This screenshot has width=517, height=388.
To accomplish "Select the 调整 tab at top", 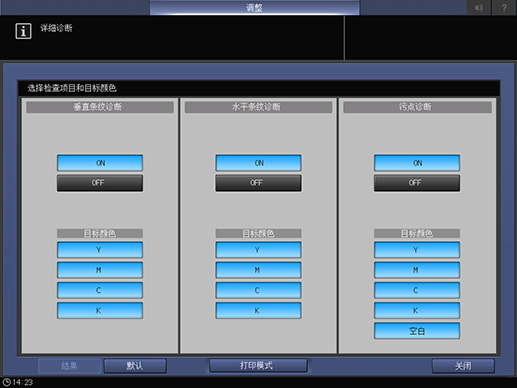I will (x=254, y=7).
